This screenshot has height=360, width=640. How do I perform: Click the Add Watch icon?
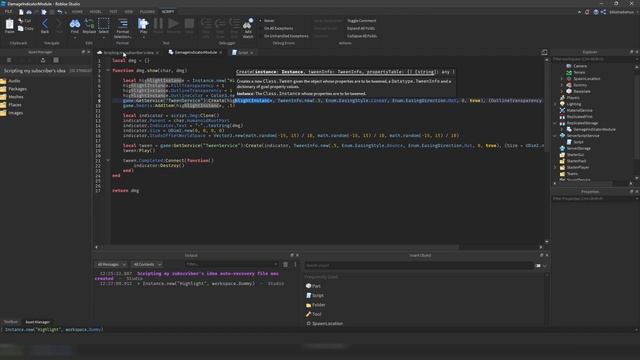pyautogui.click(x=248, y=24)
